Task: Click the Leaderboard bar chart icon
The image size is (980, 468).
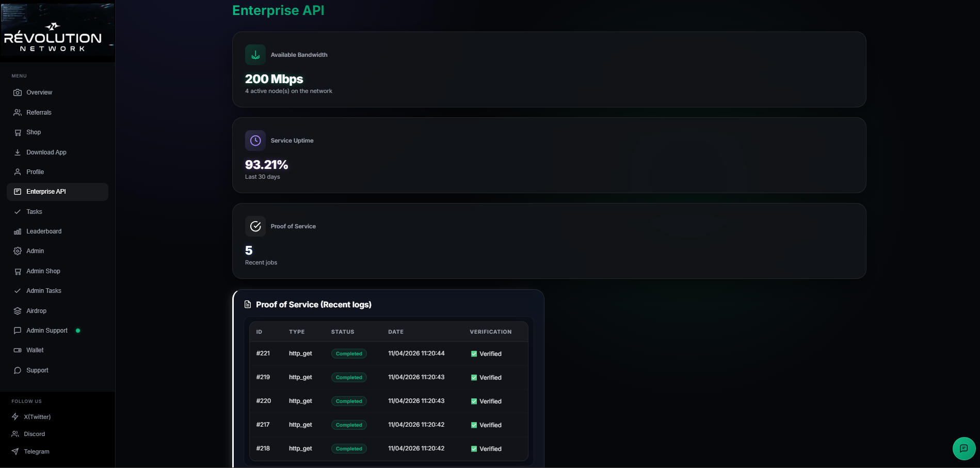Action: pos(18,231)
